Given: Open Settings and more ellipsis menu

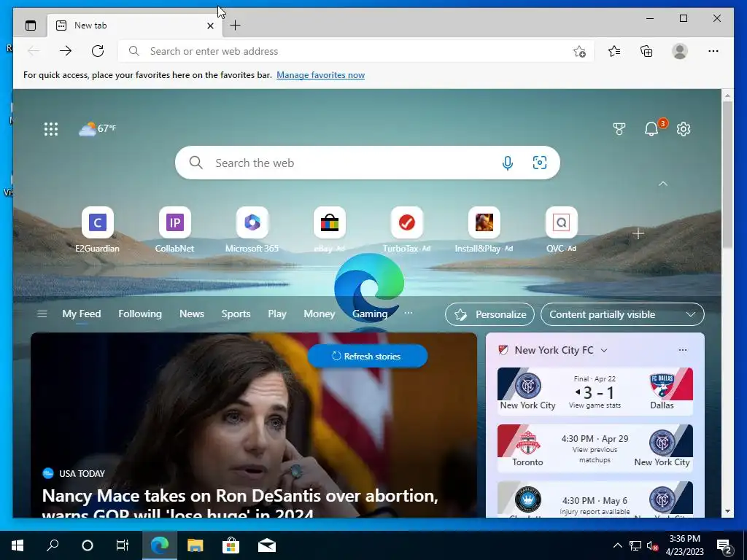Looking at the screenshot, I should click(713, 51).
